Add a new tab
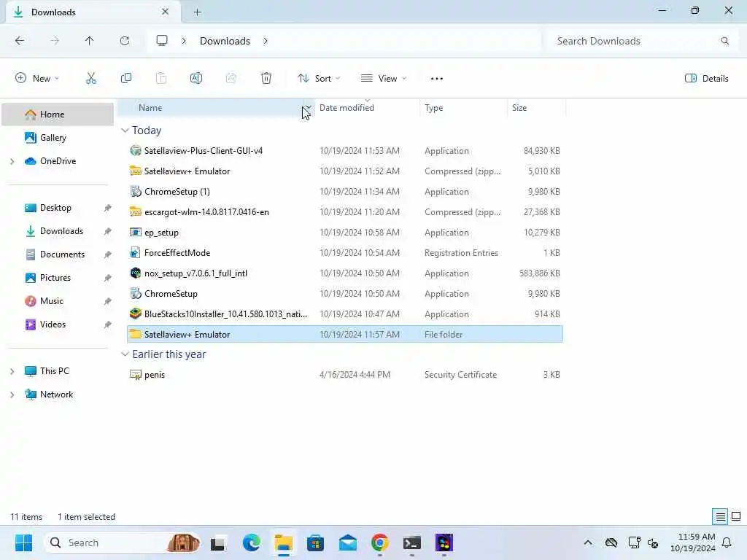 197,12
